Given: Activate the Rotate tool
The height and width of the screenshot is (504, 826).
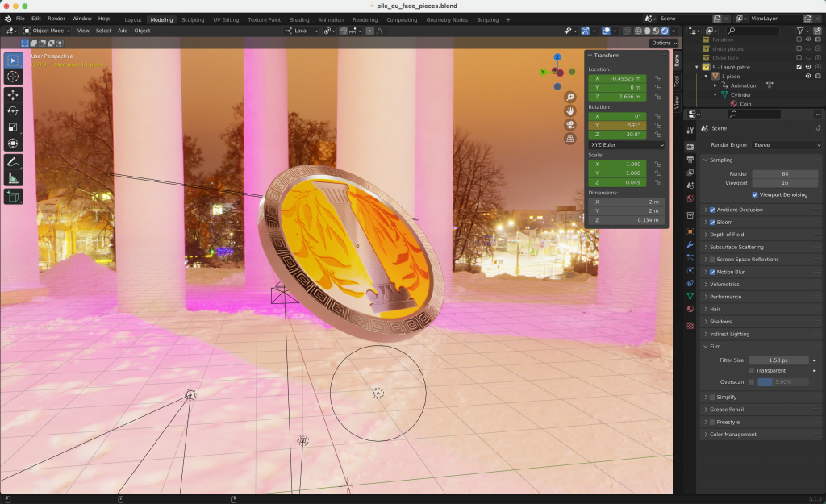Looking at the screenshot, I should pos(13,111).
